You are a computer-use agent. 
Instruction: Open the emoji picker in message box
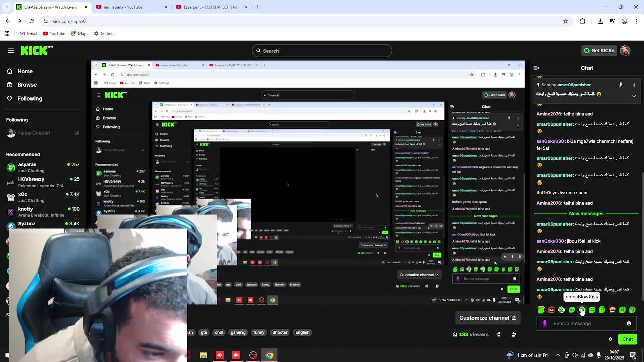pos(629,324)
